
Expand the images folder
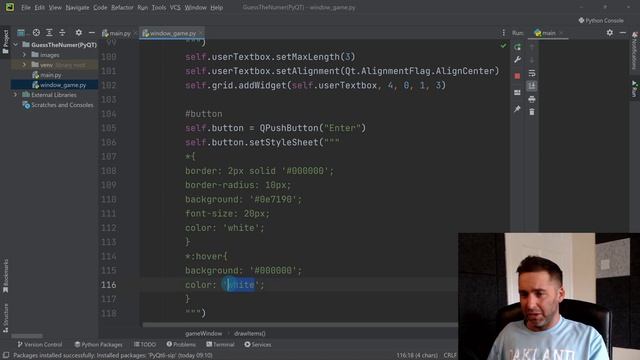point(24,55)
